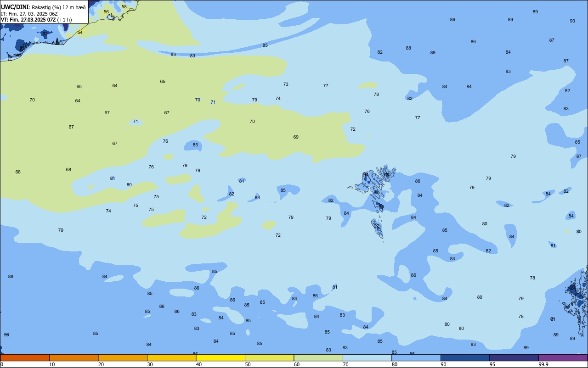This screenshot has width=588, height=368.
Task: Click the title text 'UWC/DINI: Rakastig (%) í 2 m hæð'
Action: [x=43, y=7]
